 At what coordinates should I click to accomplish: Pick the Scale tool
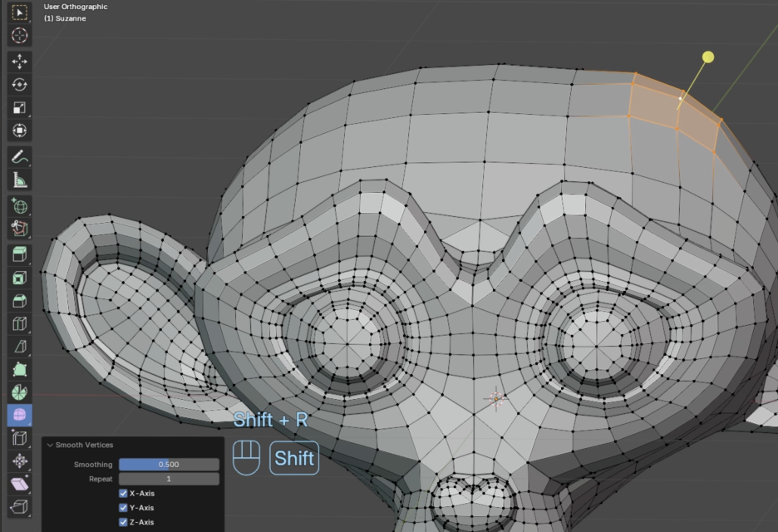(19, 108)
